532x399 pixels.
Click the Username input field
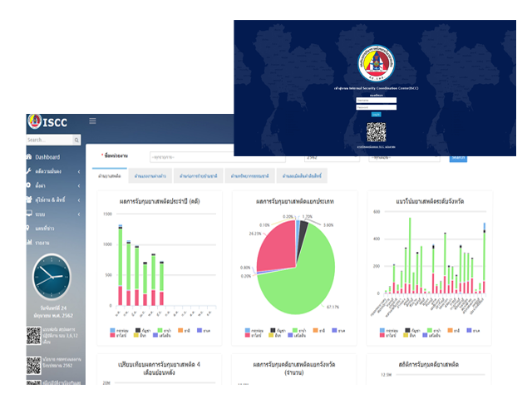[376, 100]
